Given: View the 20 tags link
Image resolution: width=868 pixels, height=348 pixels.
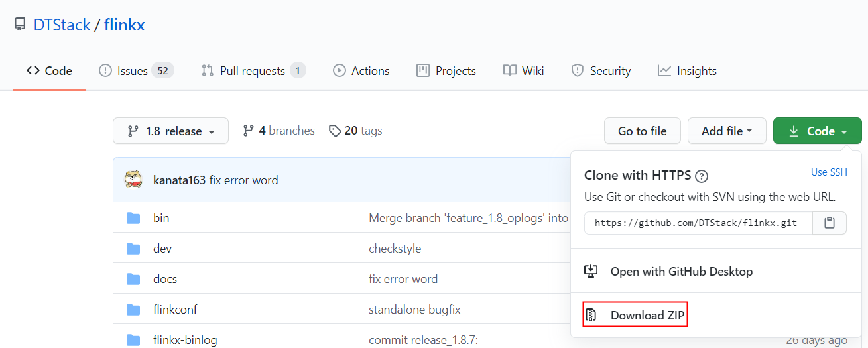Looking at the screenshot, I should click(356, 131).
